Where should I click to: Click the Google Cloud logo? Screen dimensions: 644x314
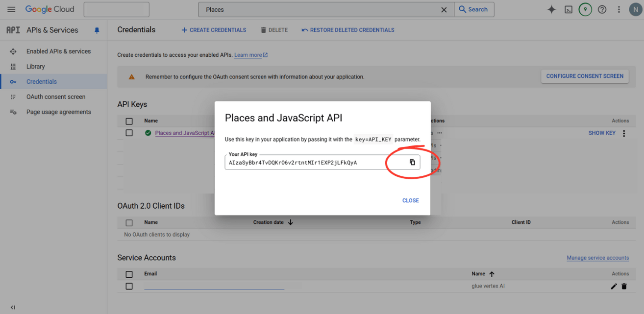pos(50,9)
